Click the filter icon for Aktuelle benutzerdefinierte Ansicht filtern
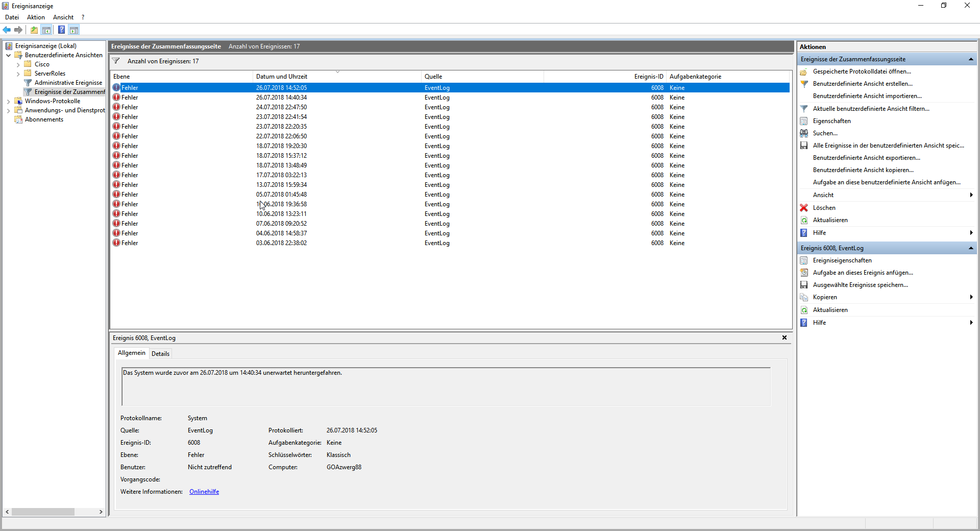Screen dimensions: 980x531 pos(804,109)
